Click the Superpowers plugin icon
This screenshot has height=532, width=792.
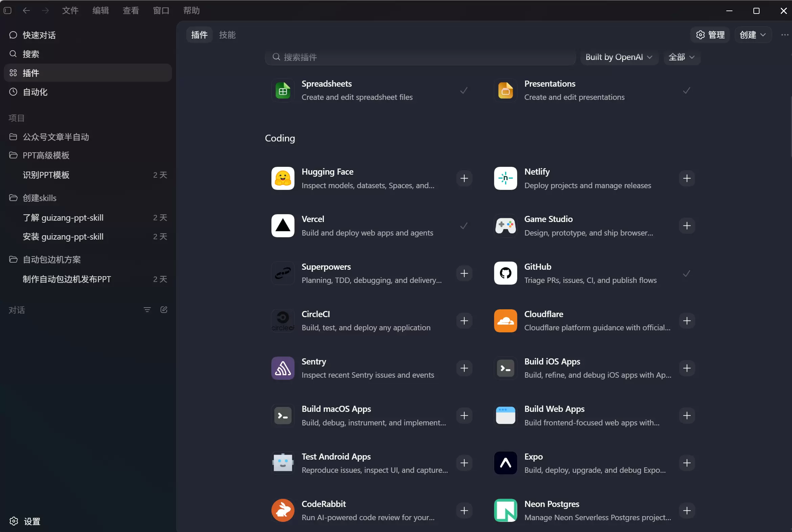[283, 273]
